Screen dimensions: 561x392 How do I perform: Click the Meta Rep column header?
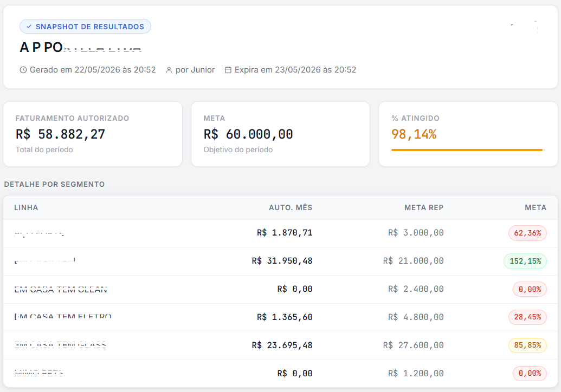(424, 207)
